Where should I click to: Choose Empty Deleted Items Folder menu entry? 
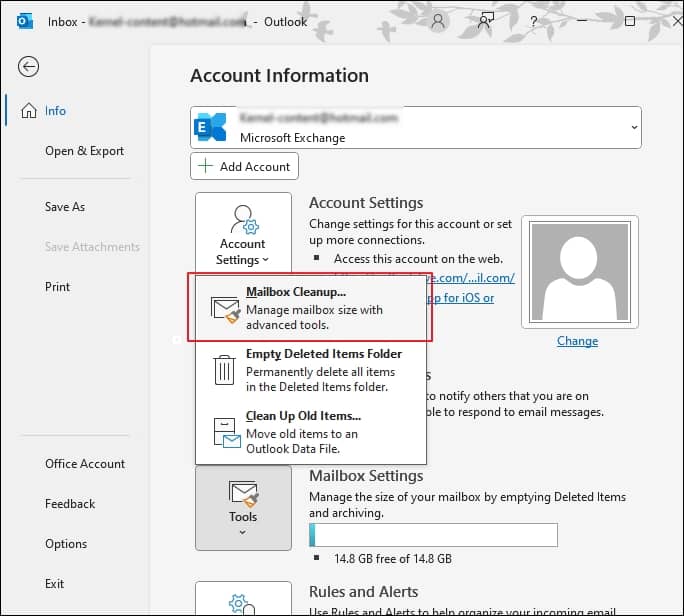tap(311, 370)
